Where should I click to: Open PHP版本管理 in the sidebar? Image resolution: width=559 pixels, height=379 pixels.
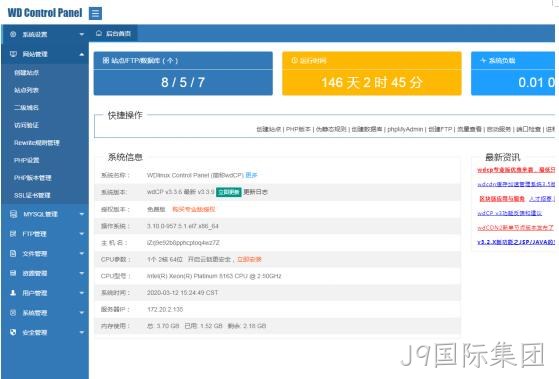33,178
